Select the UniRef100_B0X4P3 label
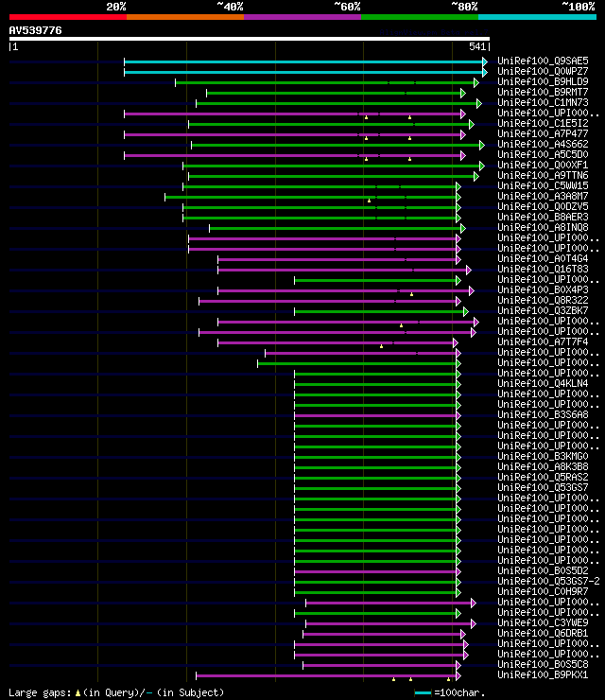 pos(543,289)
